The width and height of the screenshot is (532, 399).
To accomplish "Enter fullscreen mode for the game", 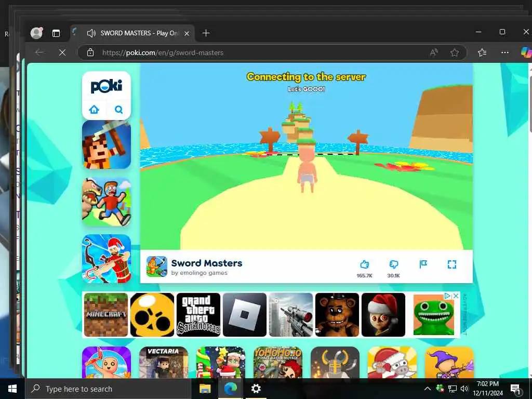I will click(452, 264).
